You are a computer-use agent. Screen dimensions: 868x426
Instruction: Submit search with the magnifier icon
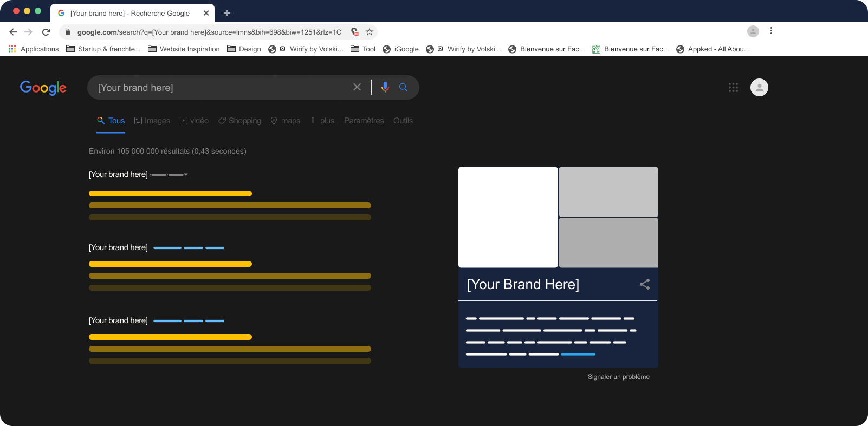[404, 87]
